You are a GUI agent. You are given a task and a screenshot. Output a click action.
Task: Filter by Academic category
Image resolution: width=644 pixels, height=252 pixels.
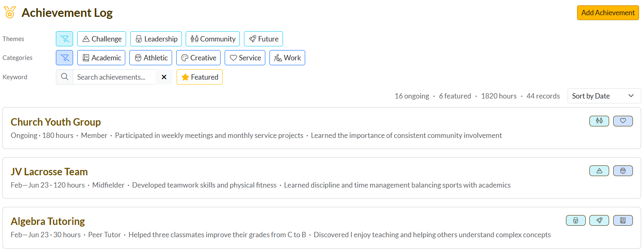[101, 58]
